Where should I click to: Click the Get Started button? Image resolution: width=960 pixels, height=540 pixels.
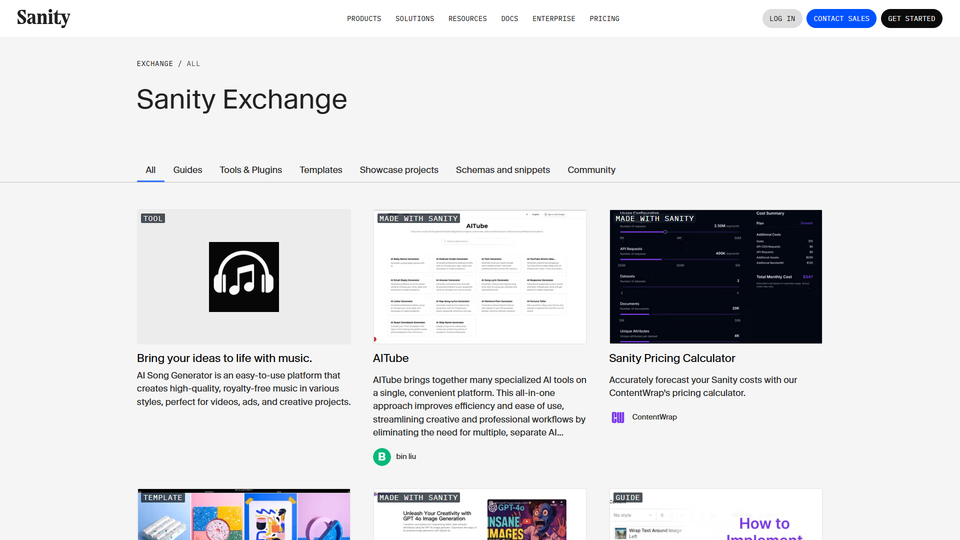(x=911, y=18)
